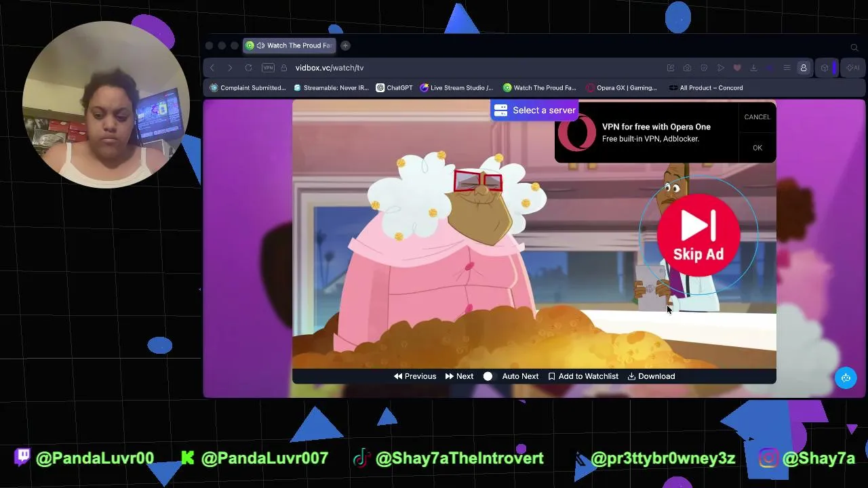Accept the Opera One ad with OK
Viewport: 868px width, 488px height.
click(x=757, y=148)
